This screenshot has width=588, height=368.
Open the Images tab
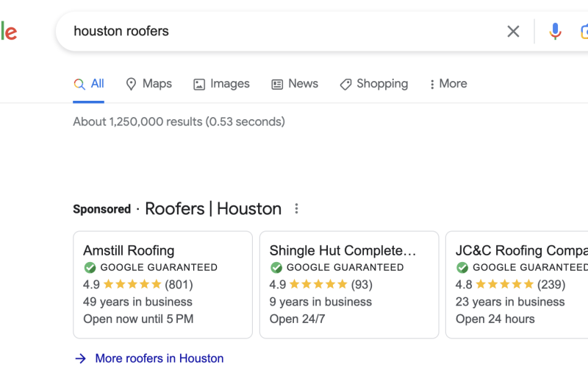[221, 84]
